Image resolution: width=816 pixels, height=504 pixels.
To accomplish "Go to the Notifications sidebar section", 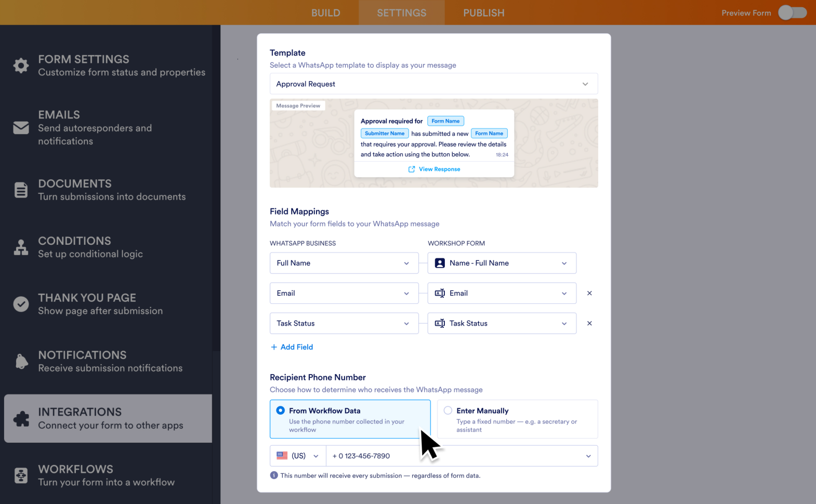I will [x=108, y=361].
